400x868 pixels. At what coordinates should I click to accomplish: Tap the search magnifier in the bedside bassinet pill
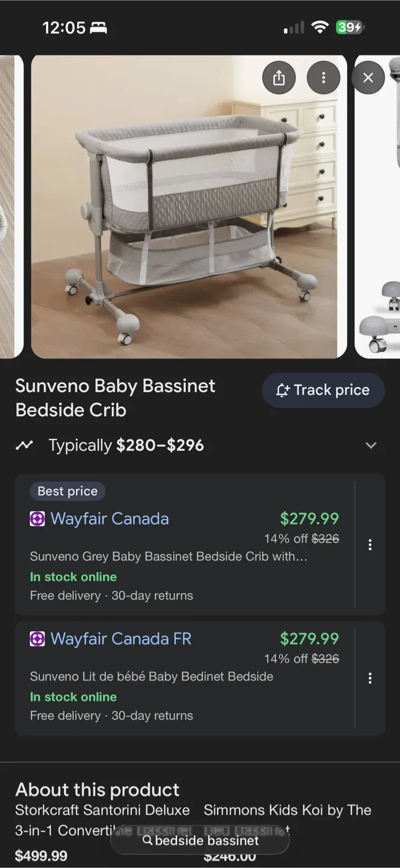coord(146,840)
